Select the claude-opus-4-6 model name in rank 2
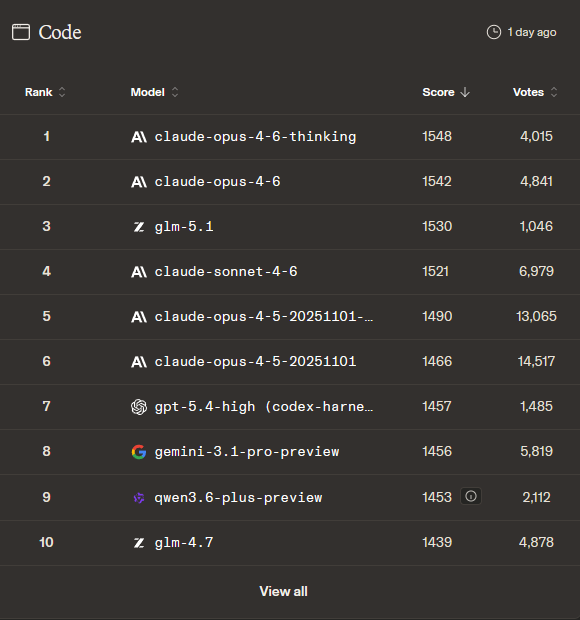The image size is (580, 620). (217, 182)
